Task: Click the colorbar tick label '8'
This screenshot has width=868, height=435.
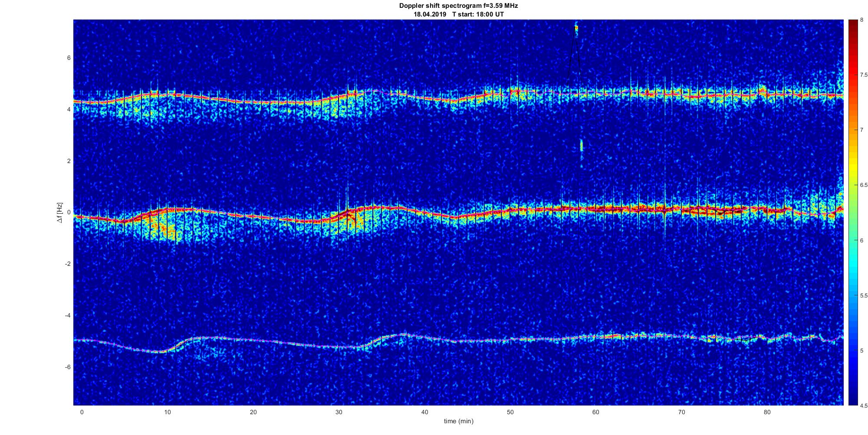Action: tap(861, 20)
